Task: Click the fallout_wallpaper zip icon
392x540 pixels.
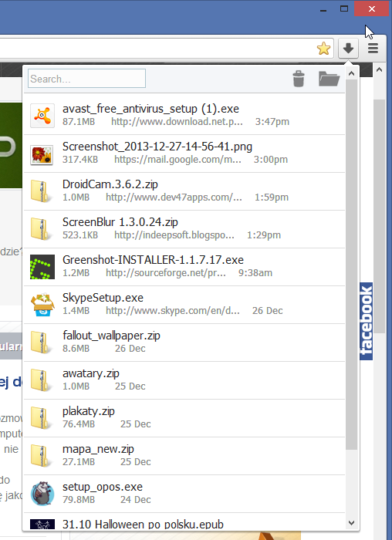Action: [42, 343]
